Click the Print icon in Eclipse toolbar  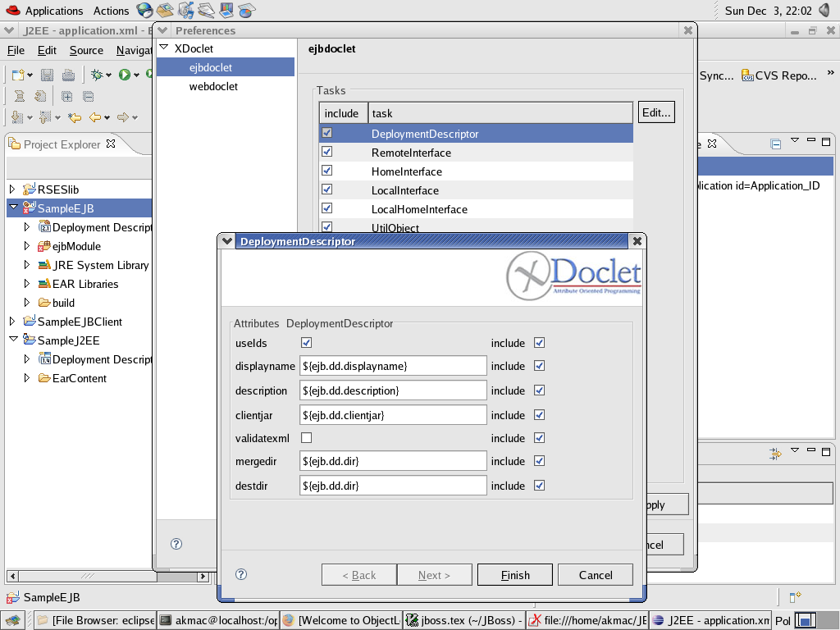tap(68, 75)
